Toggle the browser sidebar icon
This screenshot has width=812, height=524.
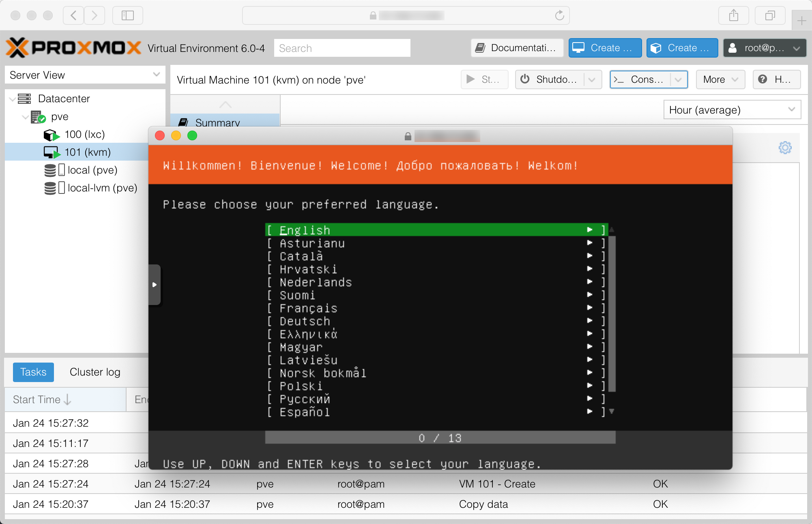click(127, 15)
